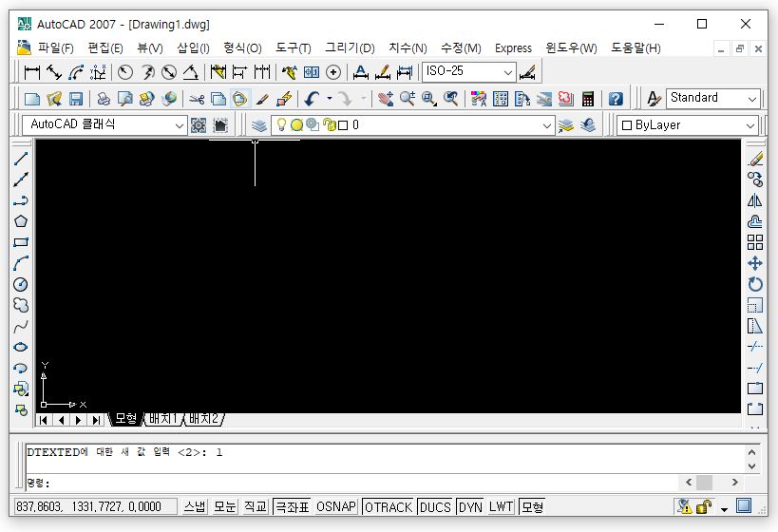Expand the Undo history dropdown arrow
778x532 pixels.
pos(330,99)
